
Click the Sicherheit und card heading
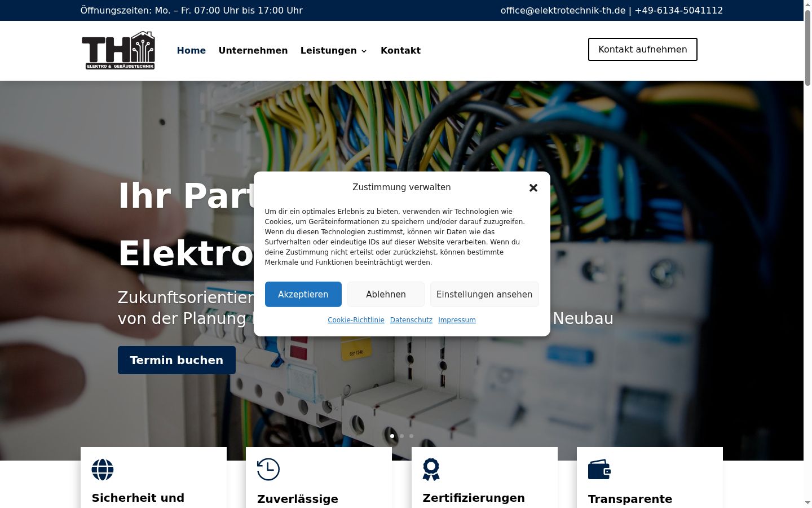click(138, 498)
